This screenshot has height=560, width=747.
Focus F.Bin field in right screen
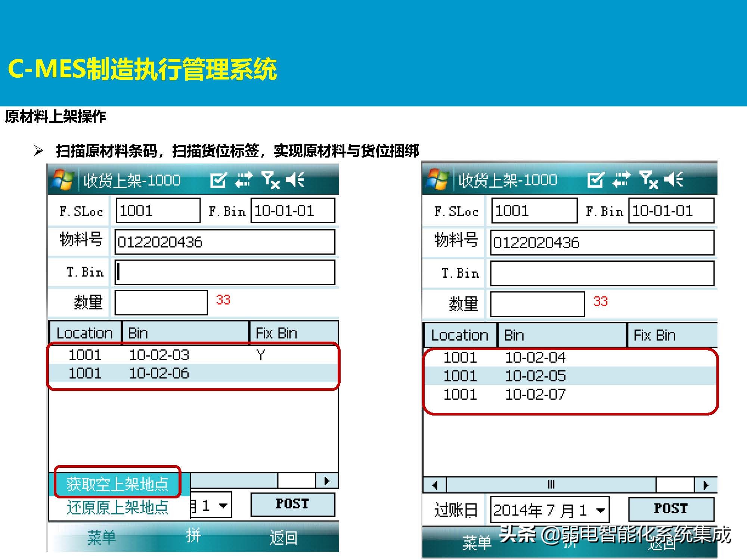(671, 211)
